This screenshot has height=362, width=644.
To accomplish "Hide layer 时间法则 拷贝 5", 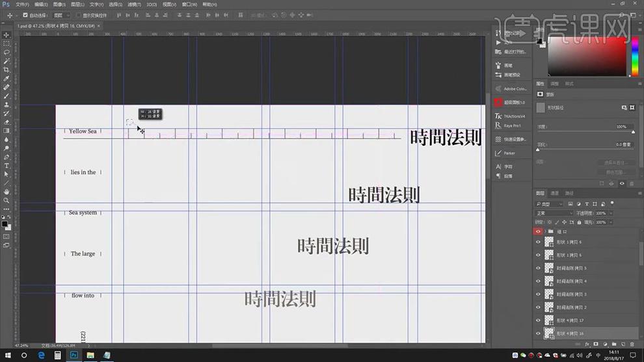I will point(538,268).
